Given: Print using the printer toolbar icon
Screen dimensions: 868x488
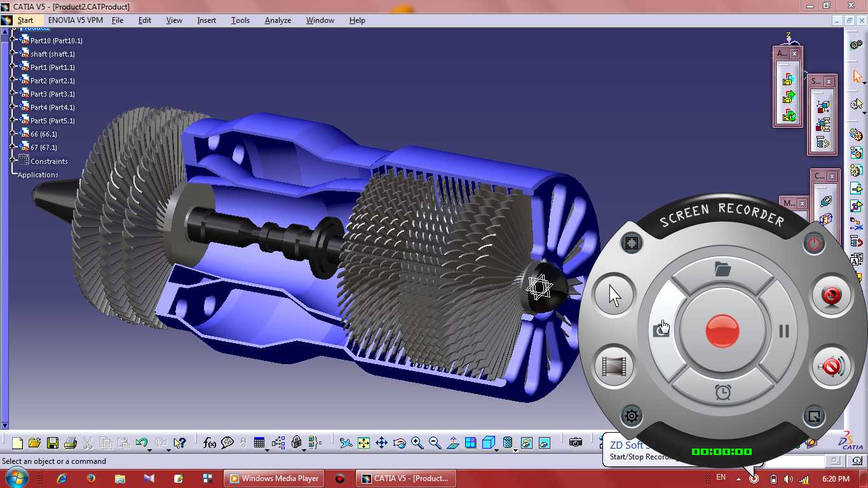Looking at the screenshot, I should pos(71,443).
